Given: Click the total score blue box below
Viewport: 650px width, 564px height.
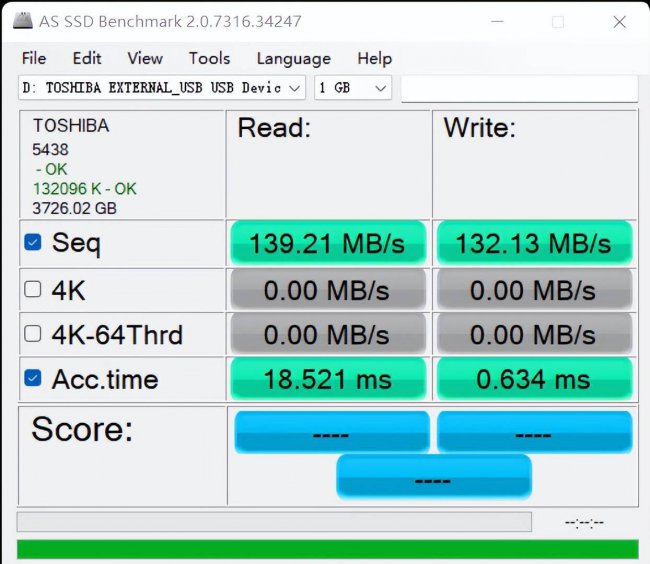Looking at the screenshot, I should pos(434,476).
